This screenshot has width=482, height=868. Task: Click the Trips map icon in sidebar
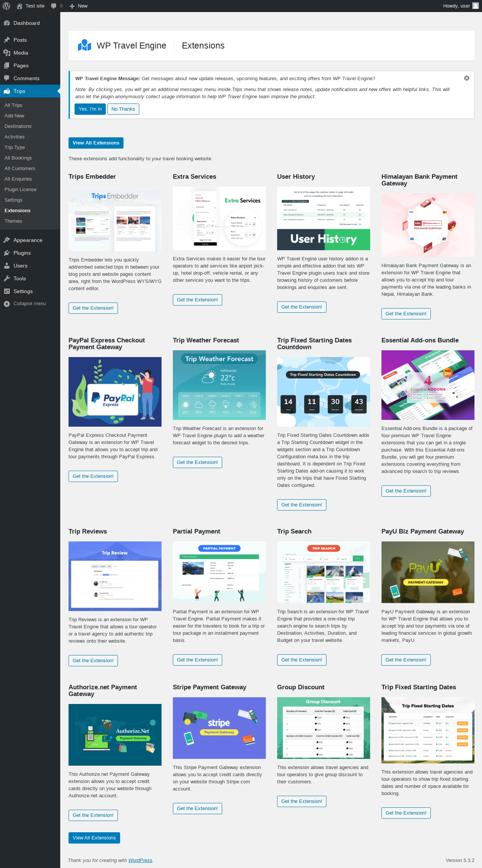coord(7,91)
